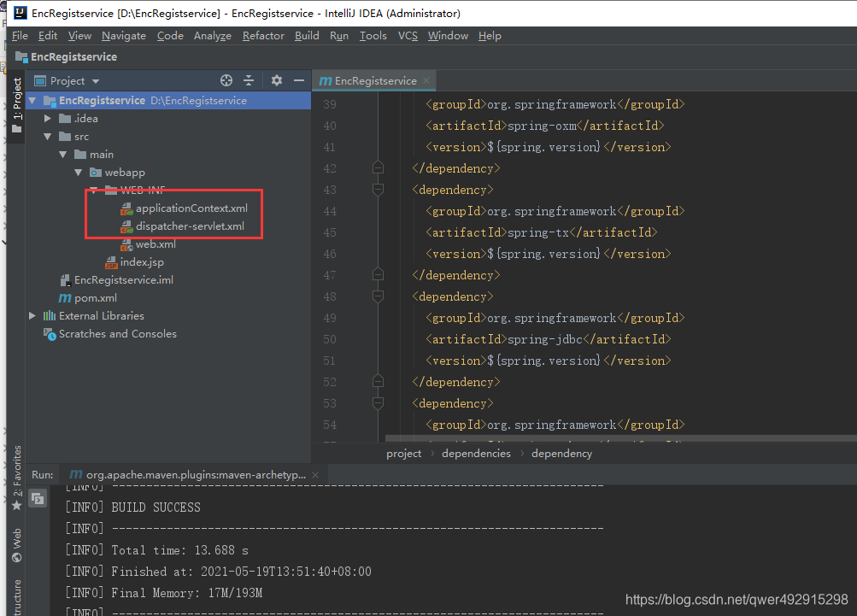Click line number 44 in the gutter

click(x=330, y=211)
